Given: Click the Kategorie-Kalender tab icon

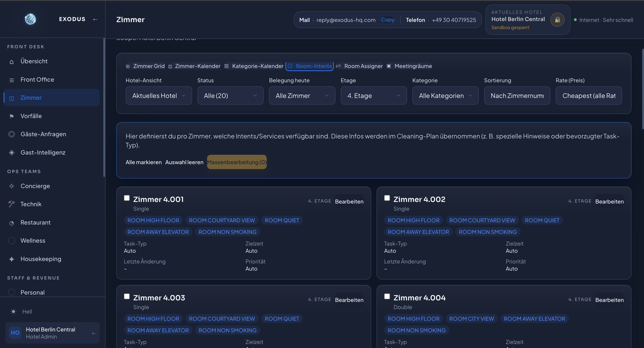Looking at the screenshot, I should [227, 66].
